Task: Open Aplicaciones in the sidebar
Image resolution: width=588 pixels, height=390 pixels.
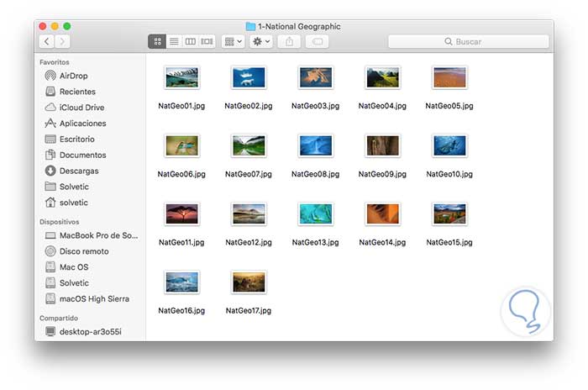Action: click(x=90, y=123)
